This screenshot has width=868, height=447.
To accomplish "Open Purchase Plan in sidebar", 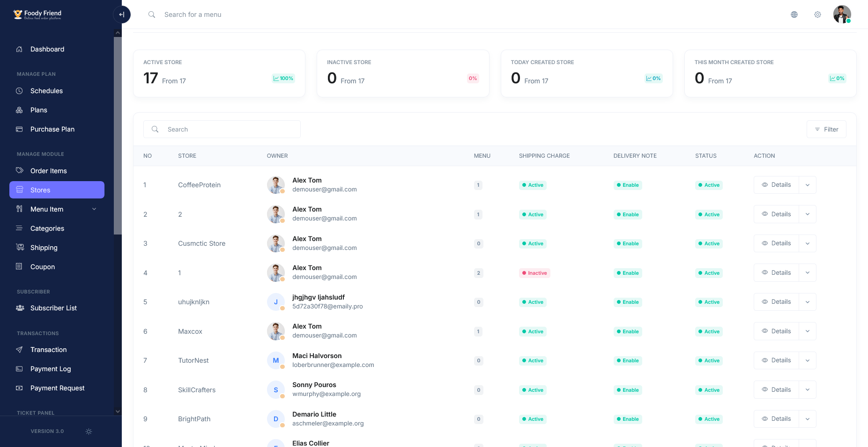I will [x=57, y=129].
